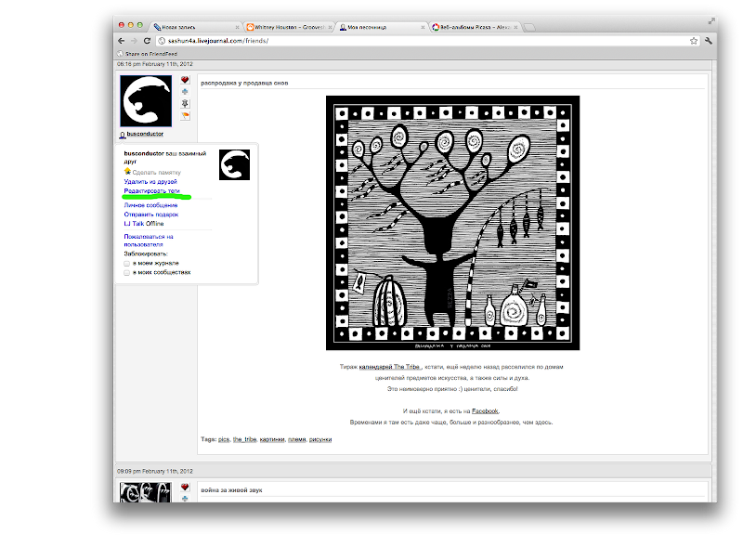
Task: Close the Моя песочница tab
Action: coord(423,28)
